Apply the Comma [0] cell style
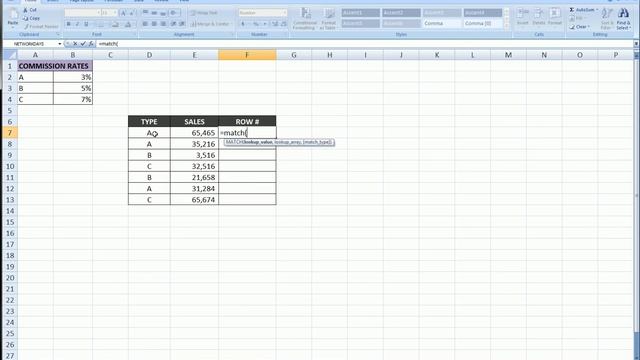The image size is (640, 360). [x=482, y=24]
